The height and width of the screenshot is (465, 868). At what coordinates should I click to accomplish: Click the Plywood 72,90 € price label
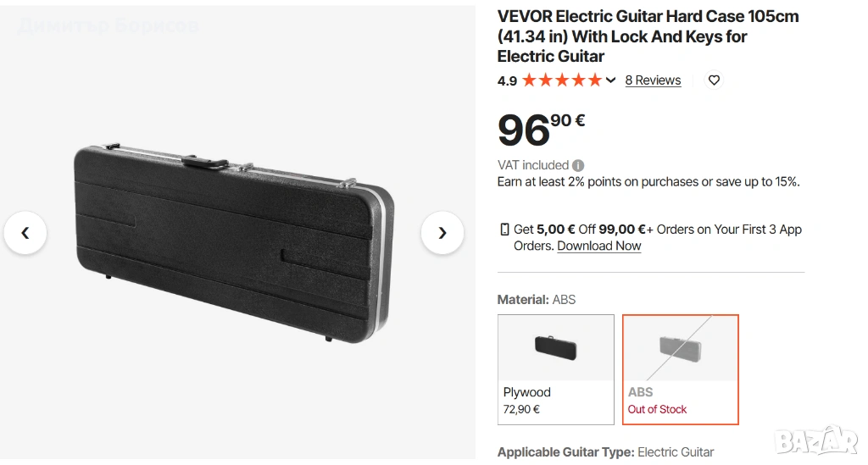521,409
